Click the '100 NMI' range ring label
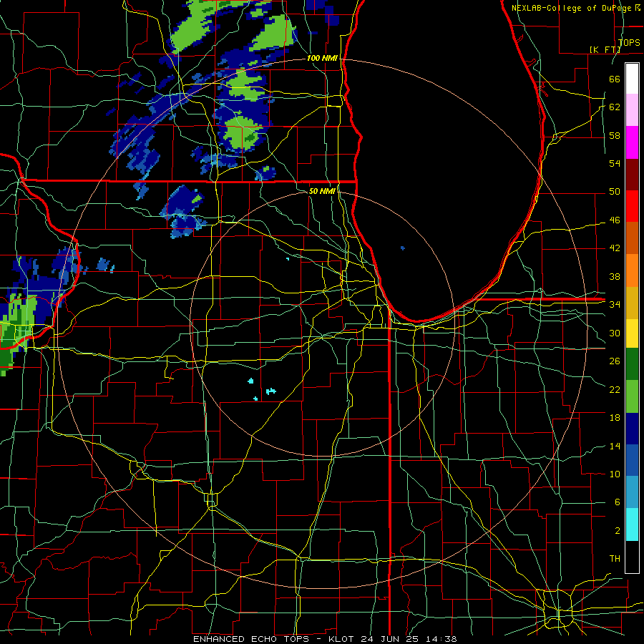The image size is (644, 644). coord(322,59)
